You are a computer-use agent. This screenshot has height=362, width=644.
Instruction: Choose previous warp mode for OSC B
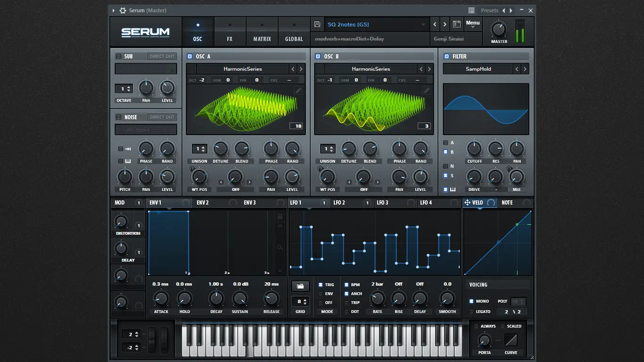(349, 182)
